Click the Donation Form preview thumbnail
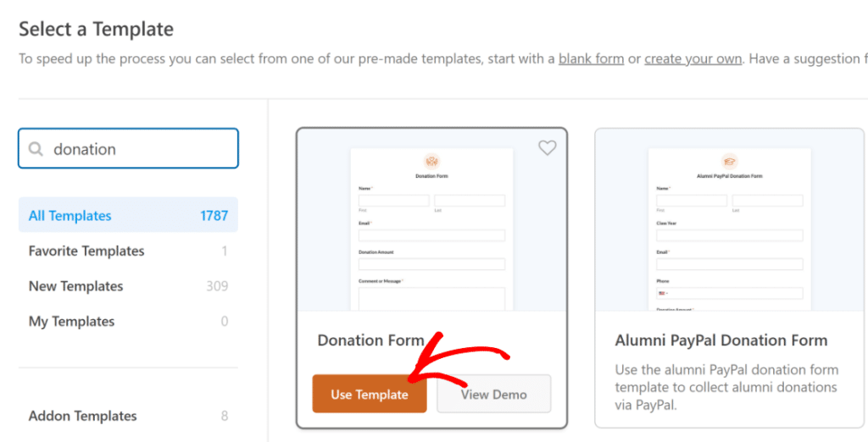Viewport: 868px width, 442px height. (x=431, y=229)
